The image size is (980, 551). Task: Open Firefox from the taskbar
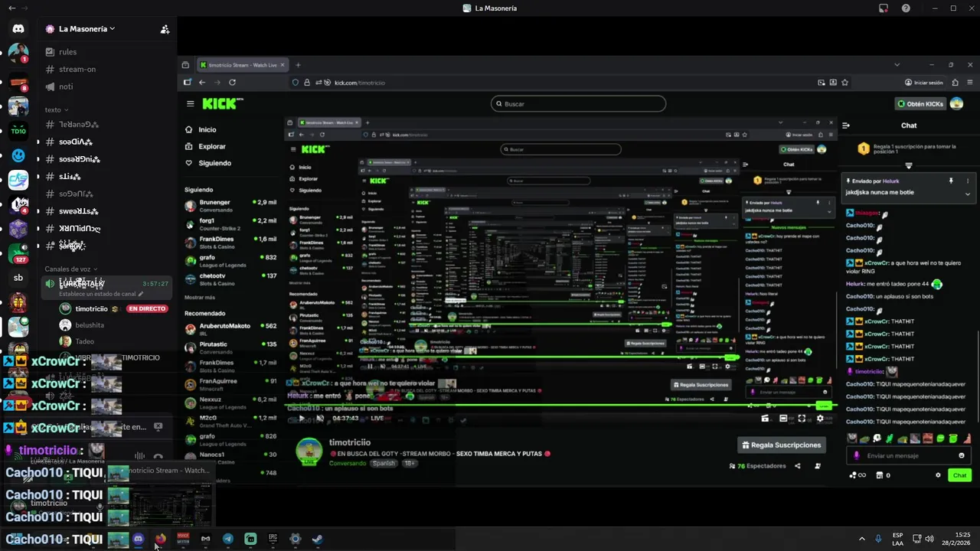160,539
